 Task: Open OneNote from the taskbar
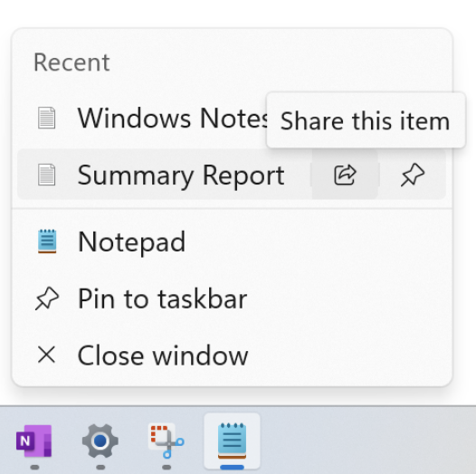coord(34,441)
